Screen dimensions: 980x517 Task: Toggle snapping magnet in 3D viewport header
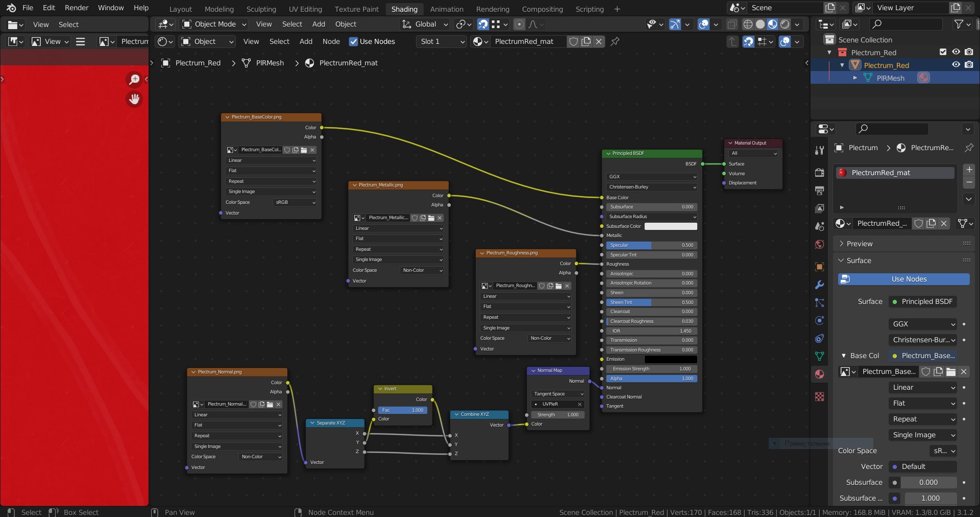(483, 24)
